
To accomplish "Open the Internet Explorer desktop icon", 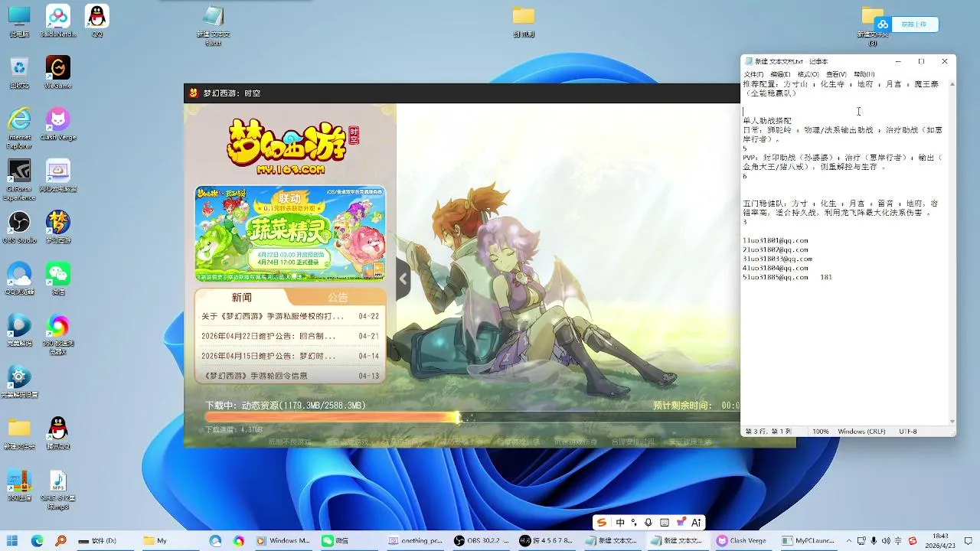I will point(19,127).
